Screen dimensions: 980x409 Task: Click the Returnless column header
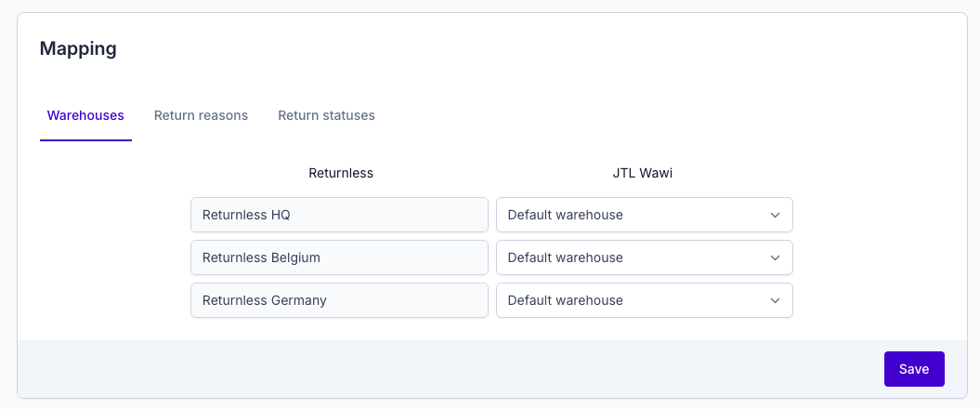pyautogui.click(x=340, y=173)
